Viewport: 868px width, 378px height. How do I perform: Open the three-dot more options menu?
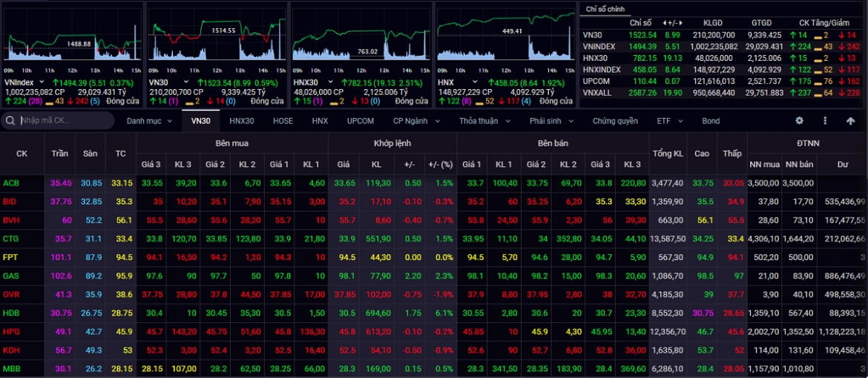click(x=825, y=121)
